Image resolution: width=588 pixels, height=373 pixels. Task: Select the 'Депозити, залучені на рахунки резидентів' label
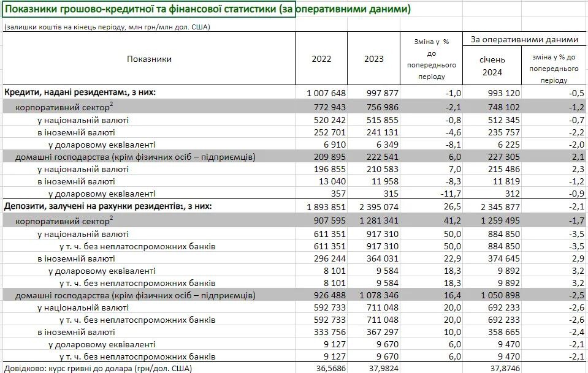[109, 206]
